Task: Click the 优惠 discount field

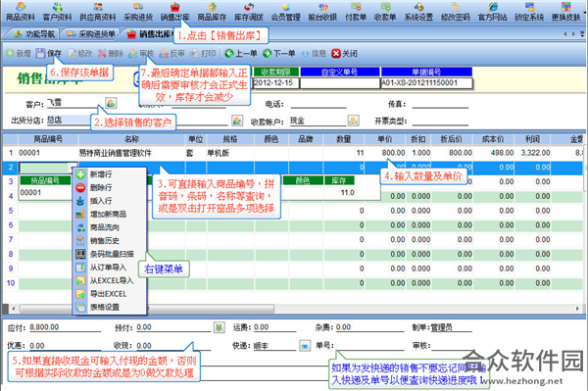Action: point(65,345)
